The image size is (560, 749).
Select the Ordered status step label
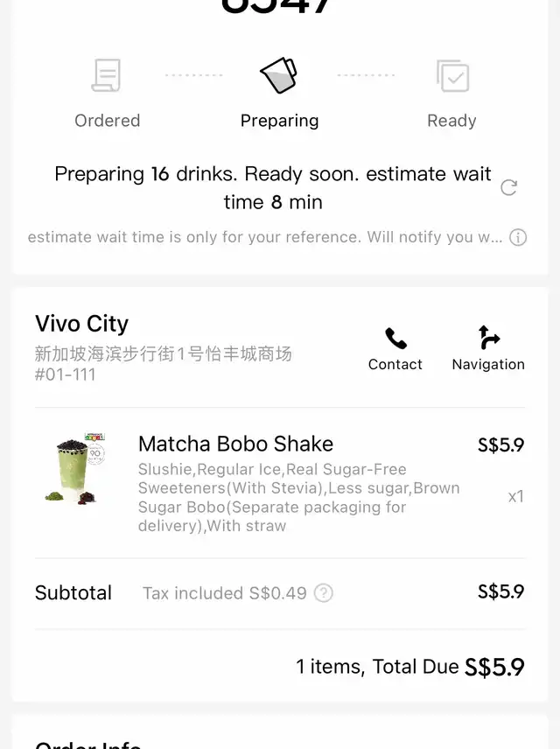click(x=107, y=121)
